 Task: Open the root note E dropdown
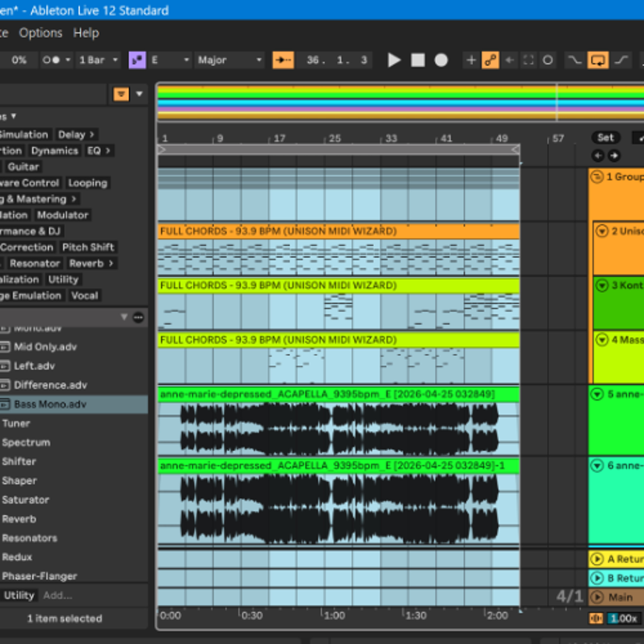170,60
